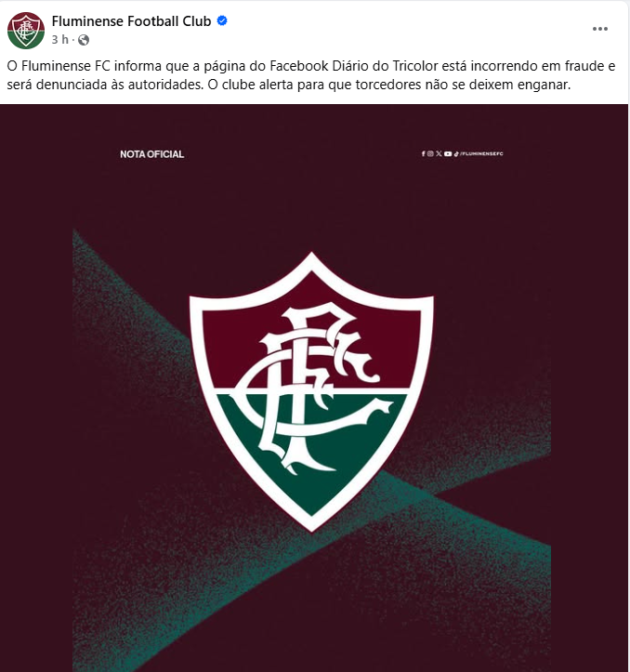Click the /FLUMINENSEFC handle text
Image resolution: width=630 pixels, height=672 pixels.
point(481,153)
